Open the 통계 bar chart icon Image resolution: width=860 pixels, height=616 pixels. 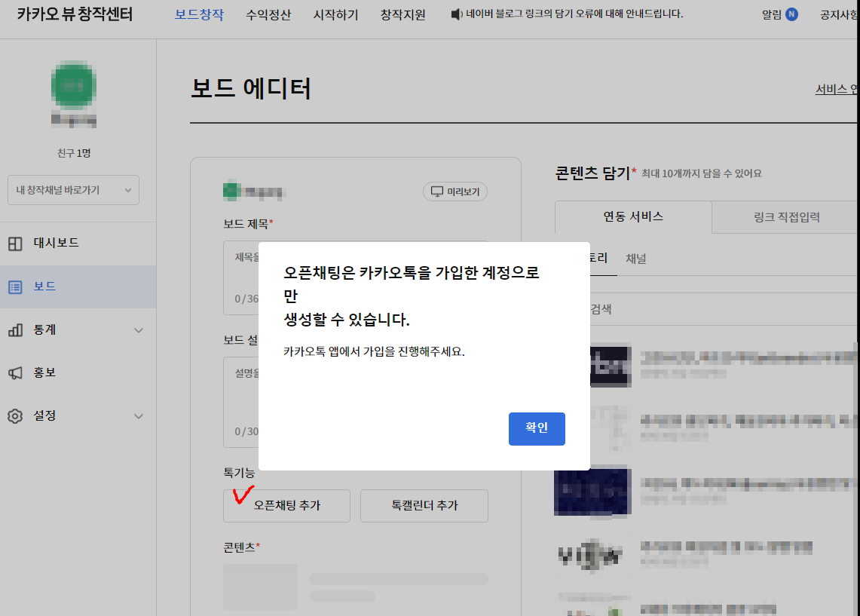[x=15, y=330]
